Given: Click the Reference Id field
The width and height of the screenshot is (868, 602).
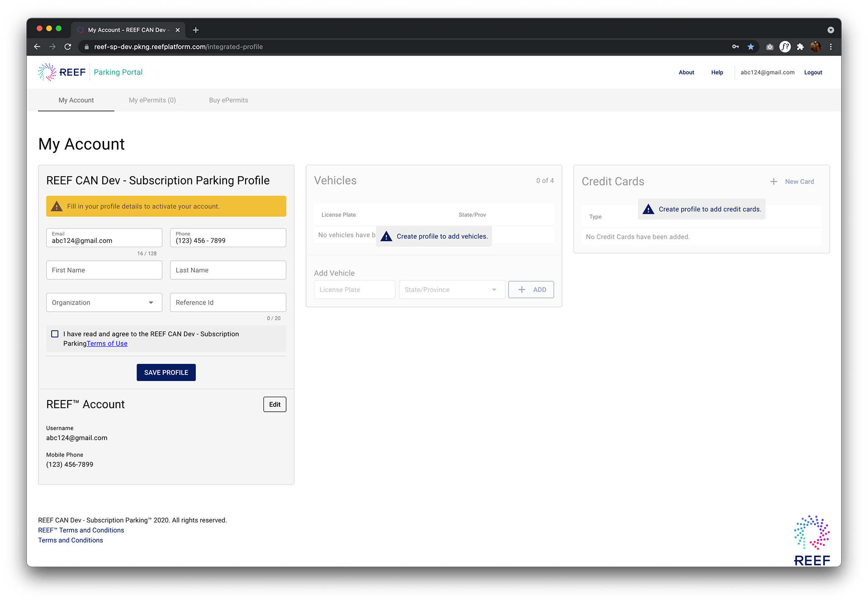Looking at the screenshot, I should coord(228,302).
